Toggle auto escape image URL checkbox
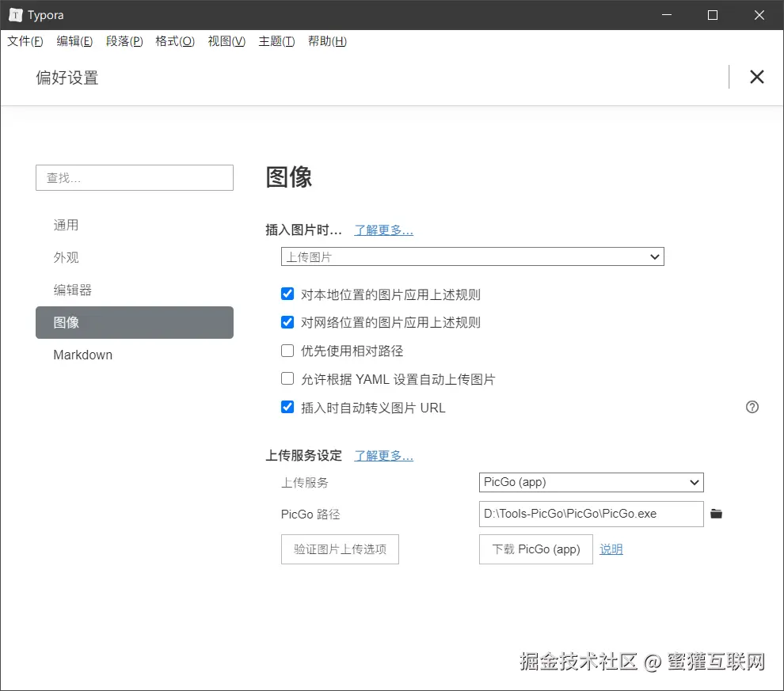The height and width of the screenshot is (691, 784). coord(287,407)
